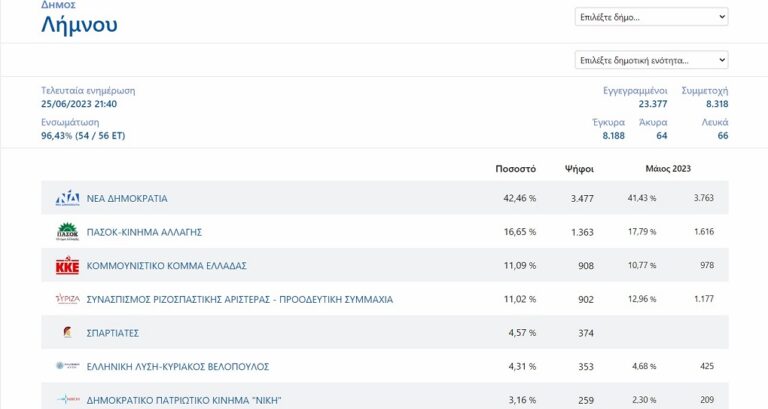768x409 pixels.
Task: Click valid votes value 8.188
Action: click(614, 136)
